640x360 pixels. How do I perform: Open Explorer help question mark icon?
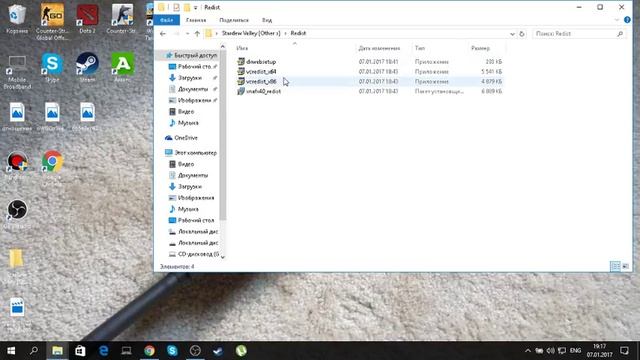627,20
